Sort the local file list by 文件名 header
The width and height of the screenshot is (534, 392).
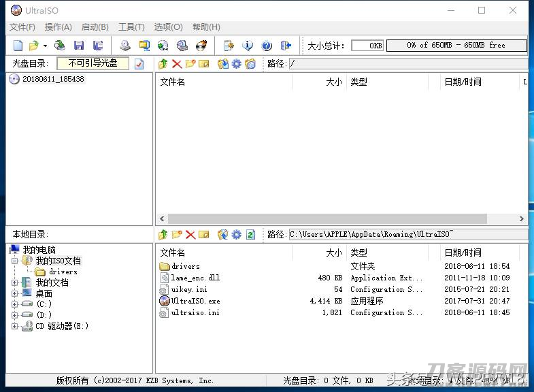pos(224,252)
